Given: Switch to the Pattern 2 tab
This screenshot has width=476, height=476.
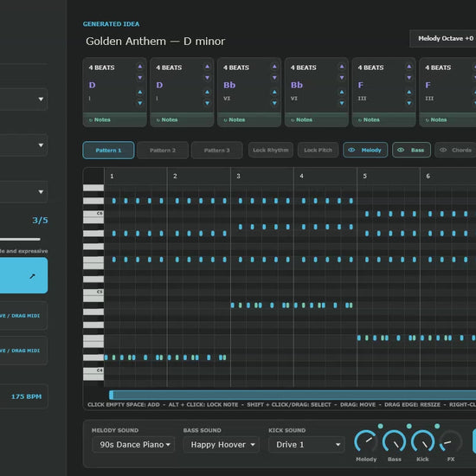Looking at the screenshot, I should tap(163, 151).
